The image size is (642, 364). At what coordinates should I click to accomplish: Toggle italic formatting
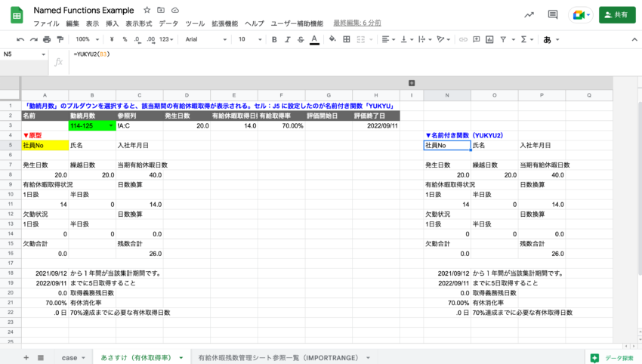pos(287,39)
